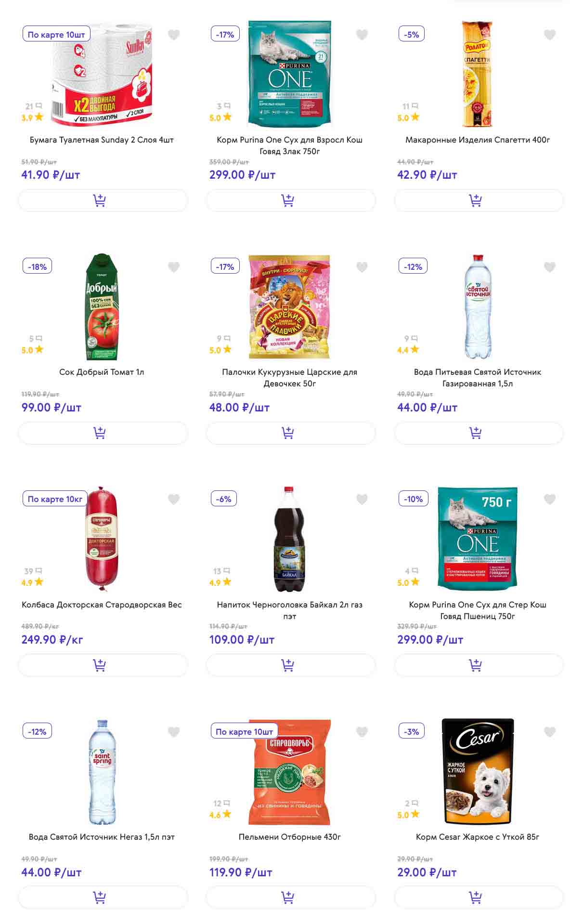Favorite the Пельмени Отборные product
This screenshot has width=570, height=924.
click(x=362, y=732)
